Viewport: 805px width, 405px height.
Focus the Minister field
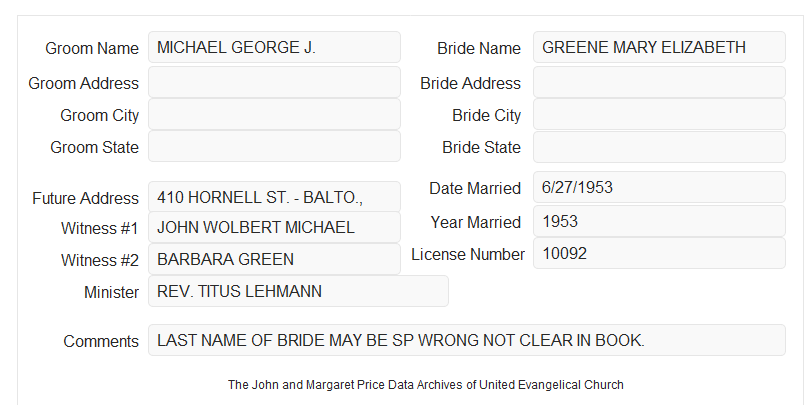click(298, 291)
